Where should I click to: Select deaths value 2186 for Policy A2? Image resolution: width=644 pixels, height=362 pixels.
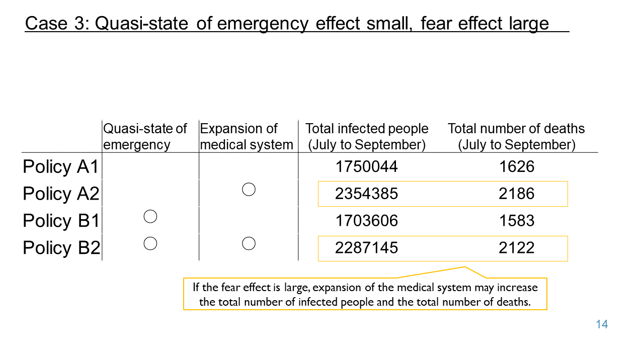pos(517,194)
